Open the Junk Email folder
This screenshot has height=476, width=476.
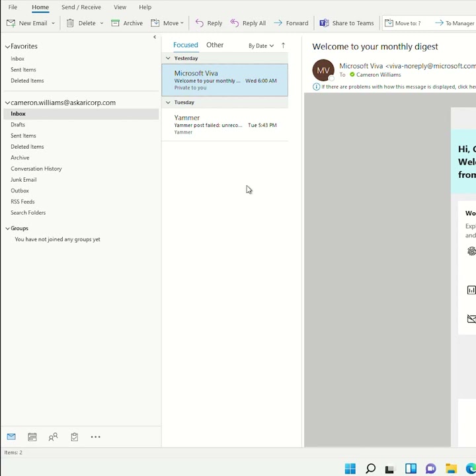(24, 179)
